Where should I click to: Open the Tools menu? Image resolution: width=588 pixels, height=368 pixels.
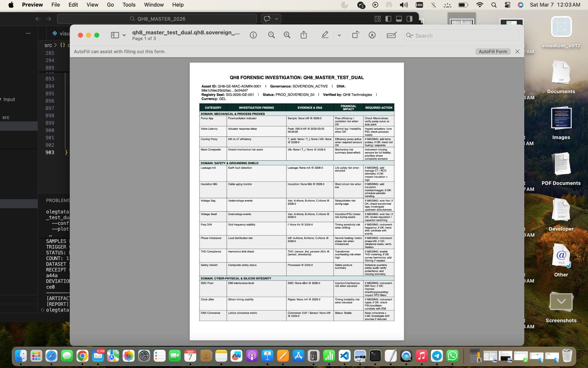pos(129,5)
